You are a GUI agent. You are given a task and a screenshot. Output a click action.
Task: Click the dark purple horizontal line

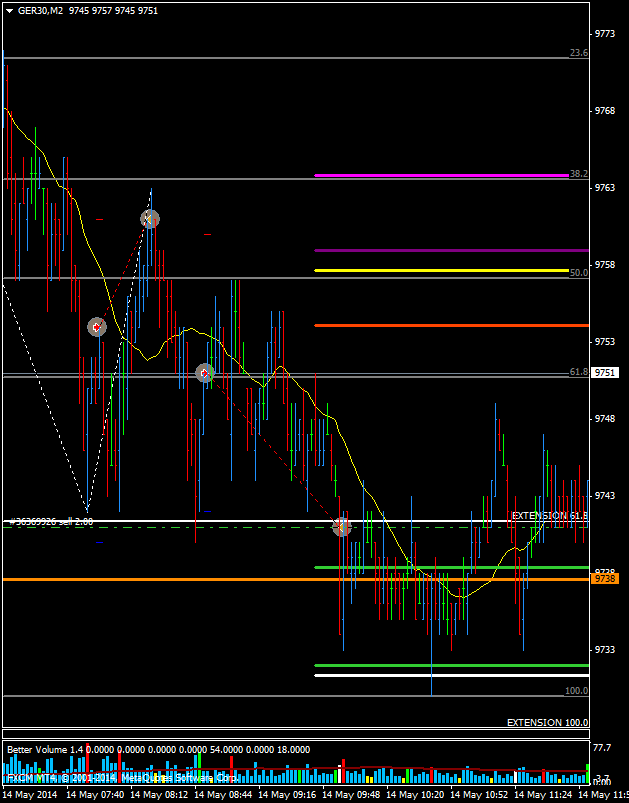440,250
